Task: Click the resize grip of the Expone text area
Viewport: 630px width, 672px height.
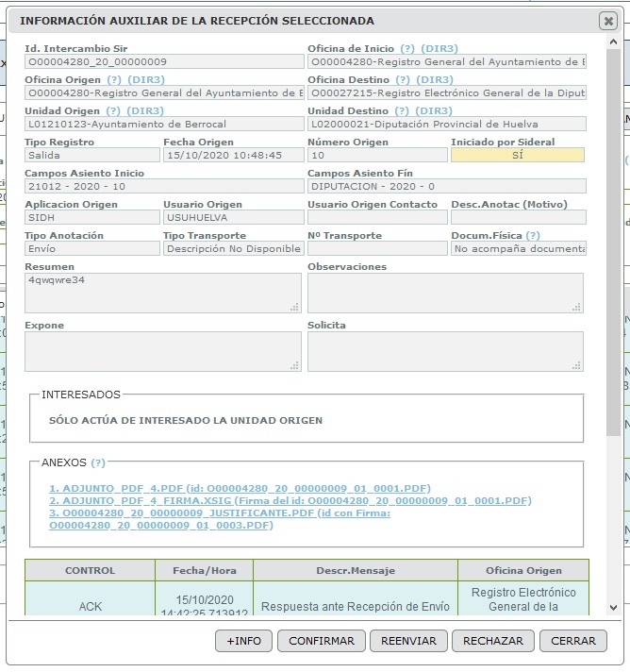Action: (294, 365)
